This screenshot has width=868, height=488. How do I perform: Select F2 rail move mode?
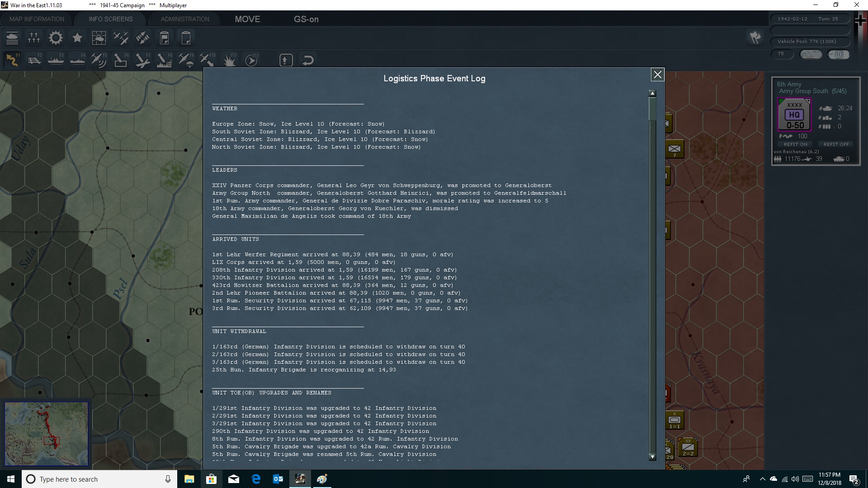pyautogui.click(x=34, y=60)
